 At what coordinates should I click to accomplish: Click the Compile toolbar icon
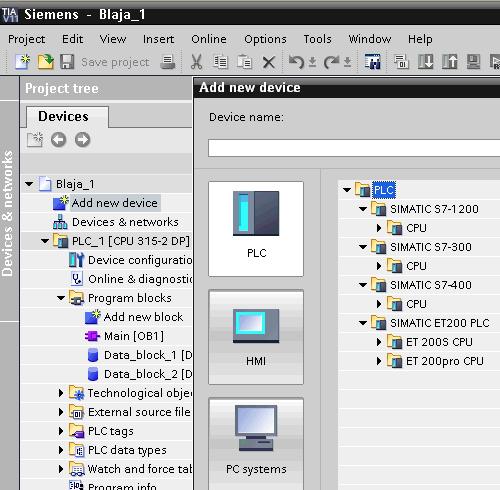coord(401,62)
